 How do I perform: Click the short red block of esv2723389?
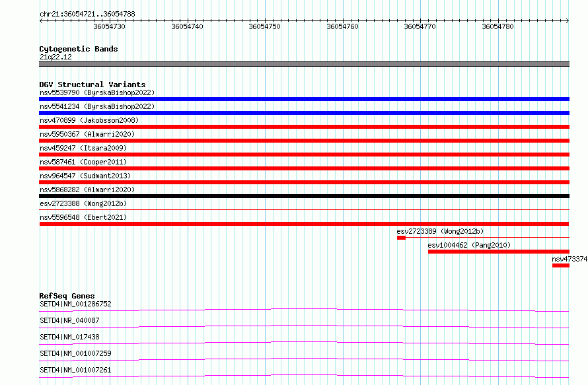pyautogui.click(x=401, y=238)
